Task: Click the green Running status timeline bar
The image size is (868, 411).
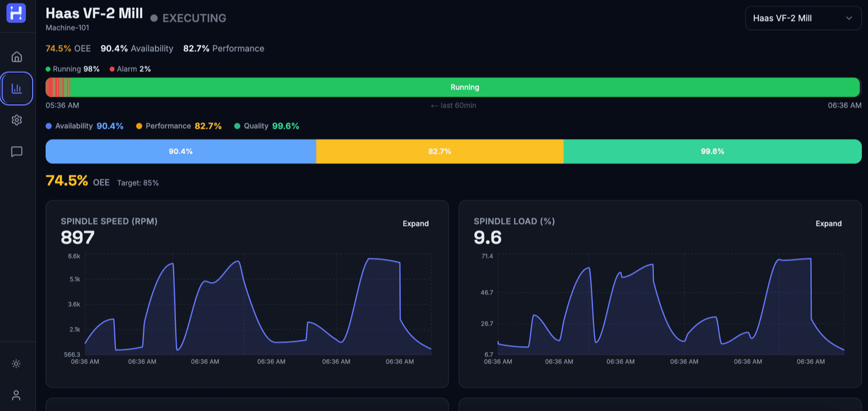Action: point(464,87)
